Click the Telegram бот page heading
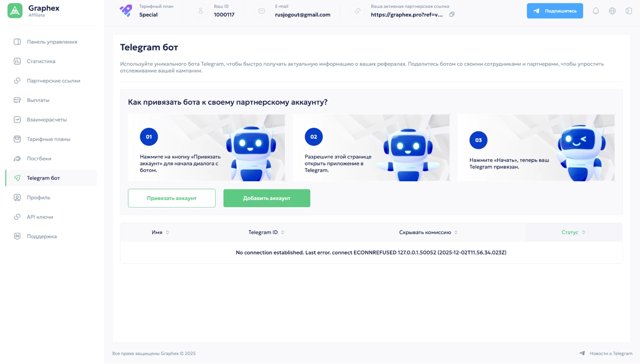This screenshot has height=364, width=640. pos(149,47)
